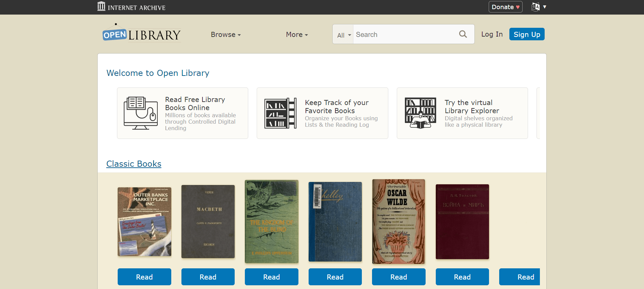This screenshot has width=644, height=289.
Task: Click the Donate button
Action: tap(505, 7)
